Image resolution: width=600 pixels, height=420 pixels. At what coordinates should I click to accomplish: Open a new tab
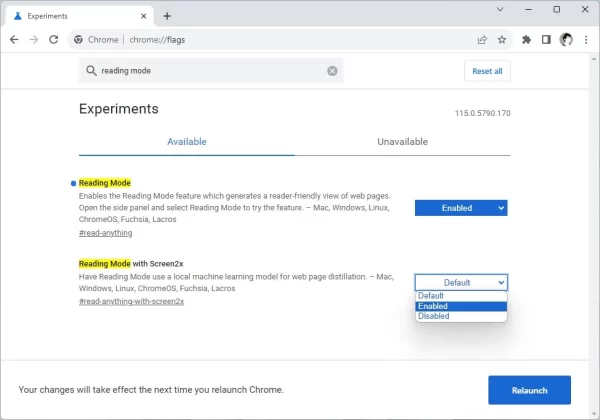pos(167,16)
